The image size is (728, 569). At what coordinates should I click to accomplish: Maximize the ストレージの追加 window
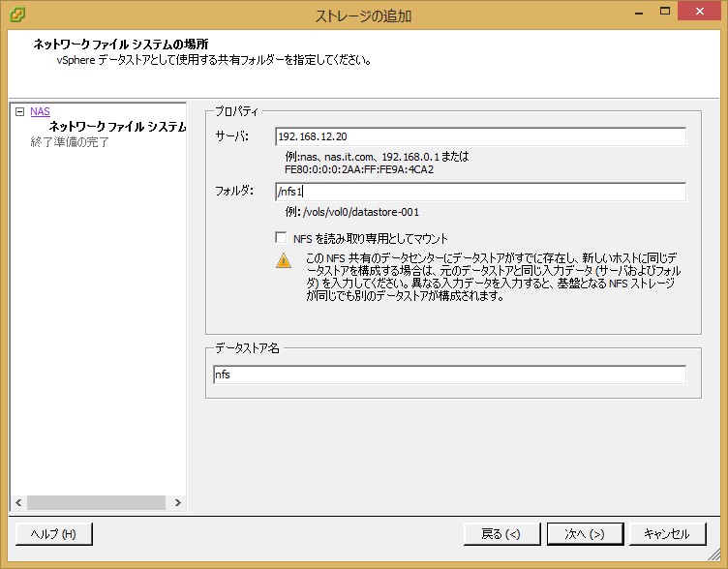(x=665, y=12)
